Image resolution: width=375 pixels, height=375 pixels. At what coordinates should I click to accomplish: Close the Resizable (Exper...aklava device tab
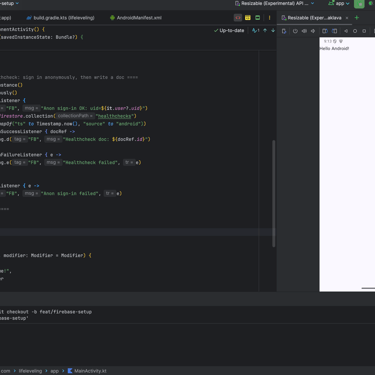(347, 18)
